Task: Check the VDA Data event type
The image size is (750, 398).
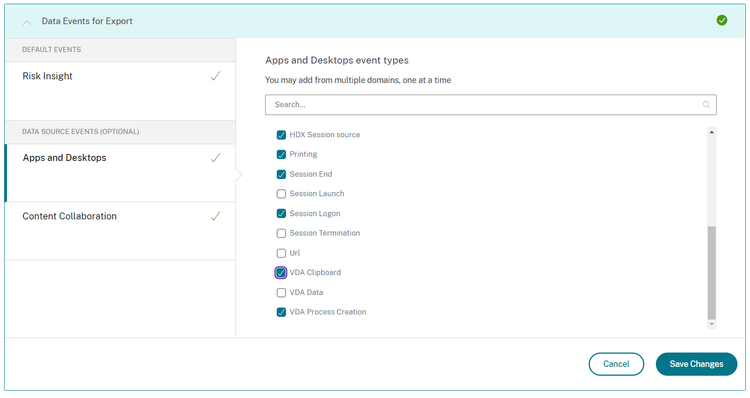Action: (281, 292)
